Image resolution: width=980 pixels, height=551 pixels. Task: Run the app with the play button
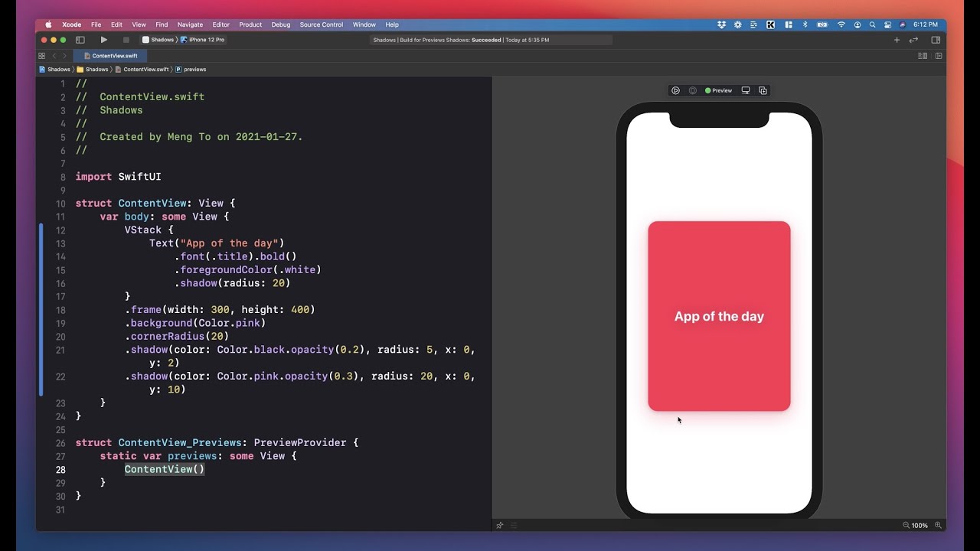(103, 40)
